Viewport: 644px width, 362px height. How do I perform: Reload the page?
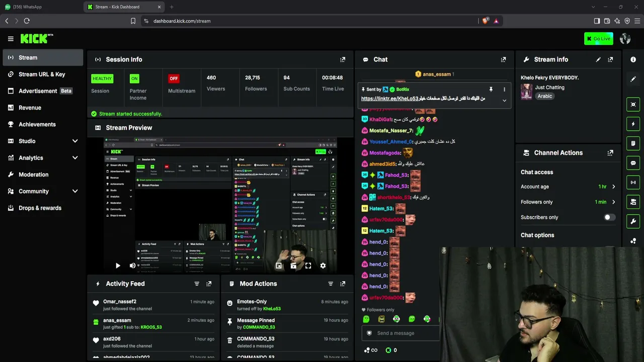pos(27,21)
